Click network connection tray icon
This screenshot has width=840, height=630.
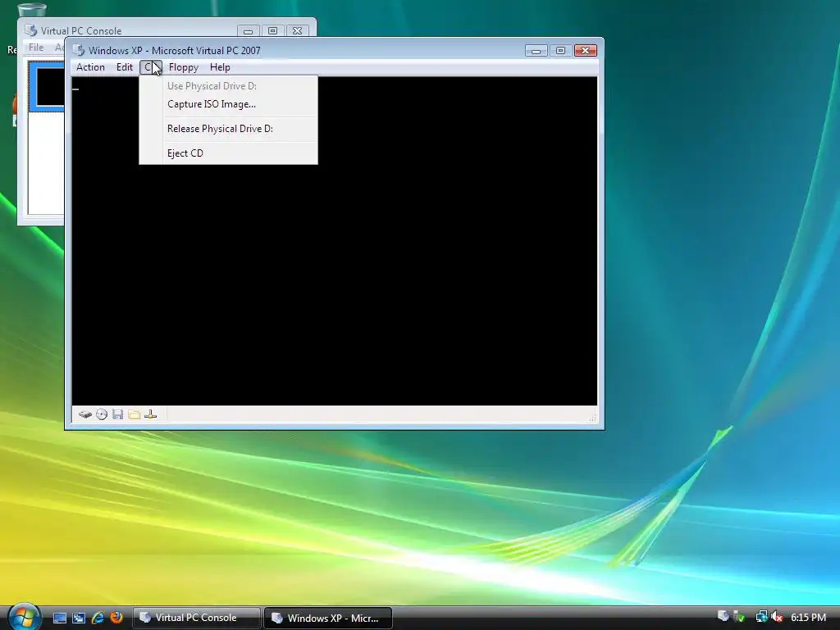pyautogui.click(x=761, y=617)
